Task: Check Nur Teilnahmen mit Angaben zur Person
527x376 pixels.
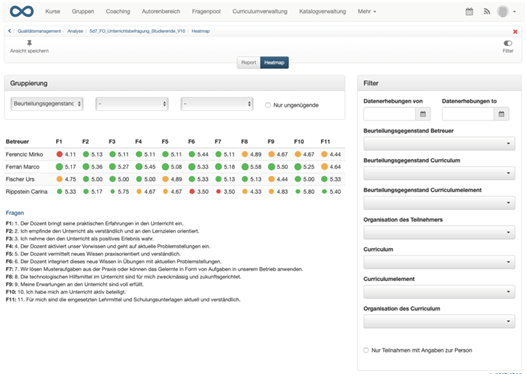Action: click(x=366, y=350)
